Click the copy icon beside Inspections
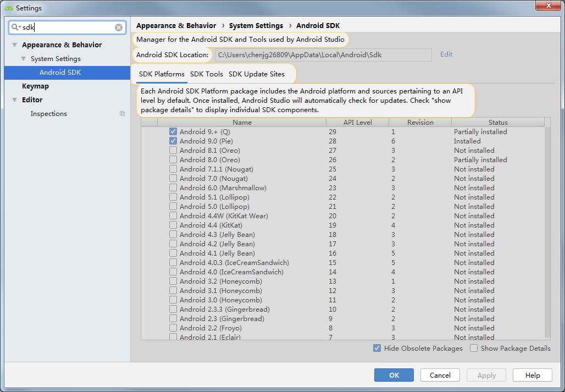565x392 pixels. pyautogui.click(x=122, y=113)
